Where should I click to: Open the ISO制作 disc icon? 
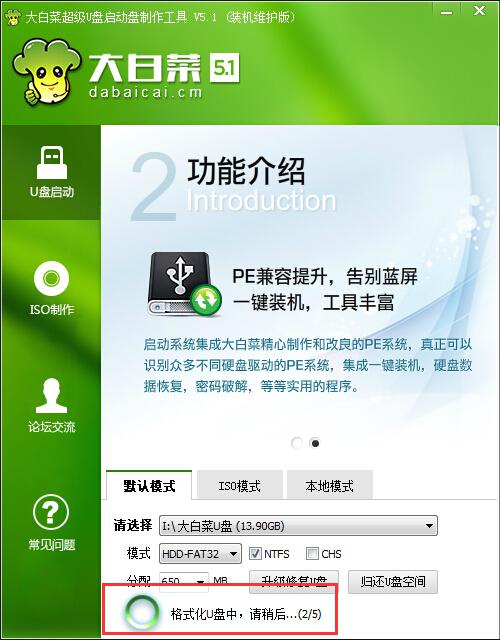51,278
